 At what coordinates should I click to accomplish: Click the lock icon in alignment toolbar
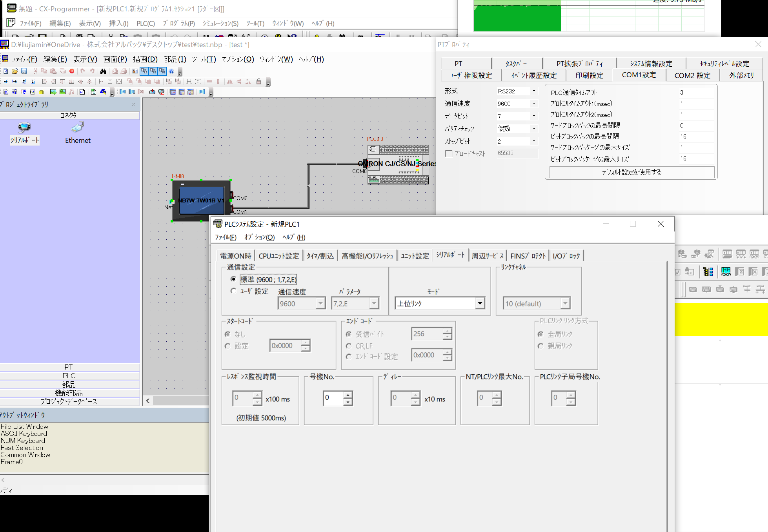pos(258,82)
